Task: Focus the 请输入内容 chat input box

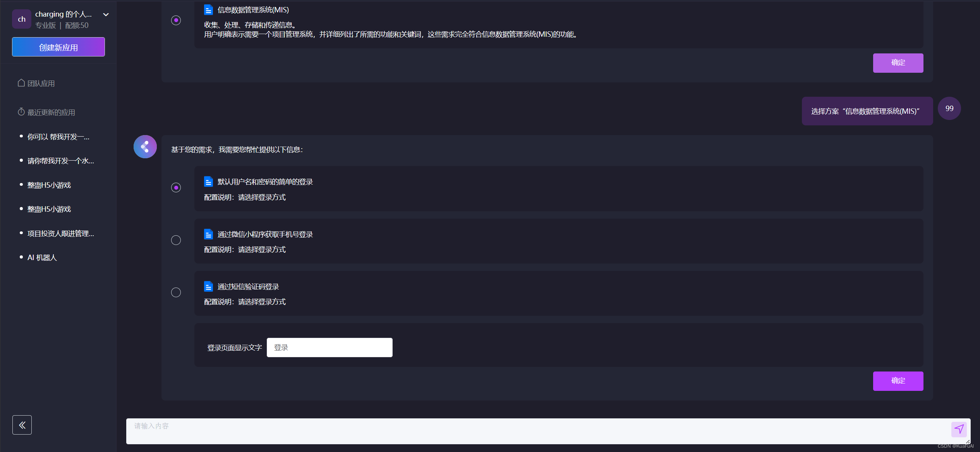Action: (x=534, y=430)
